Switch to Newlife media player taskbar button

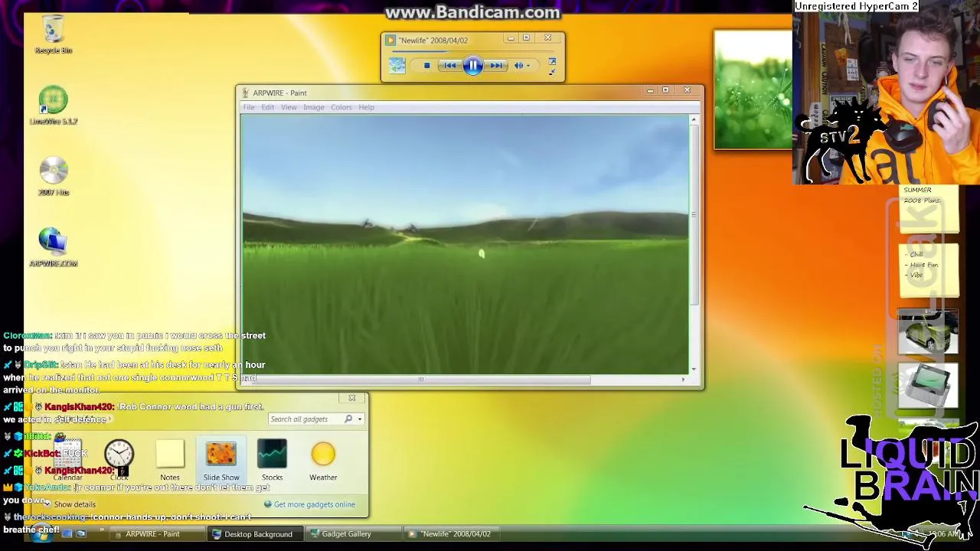[x=452, y=534]
